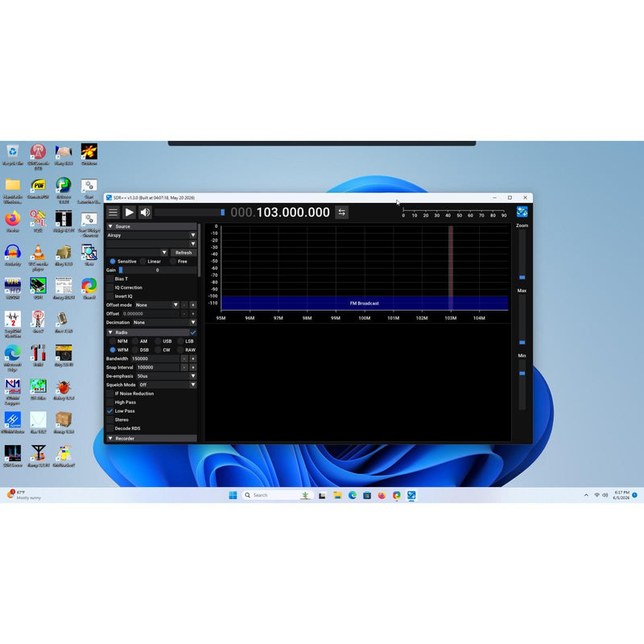Show hidden tray icons with the chevron

click(x=586, y=495)
